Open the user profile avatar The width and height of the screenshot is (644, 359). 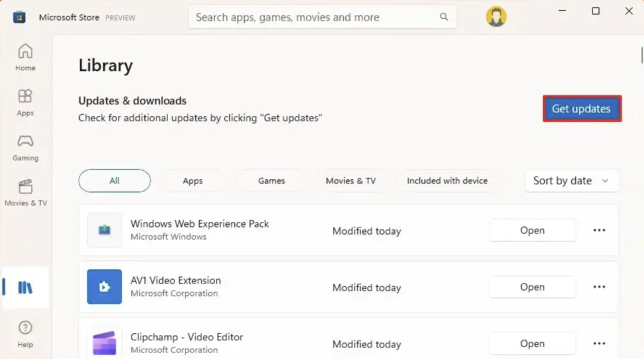pos(496,17)
